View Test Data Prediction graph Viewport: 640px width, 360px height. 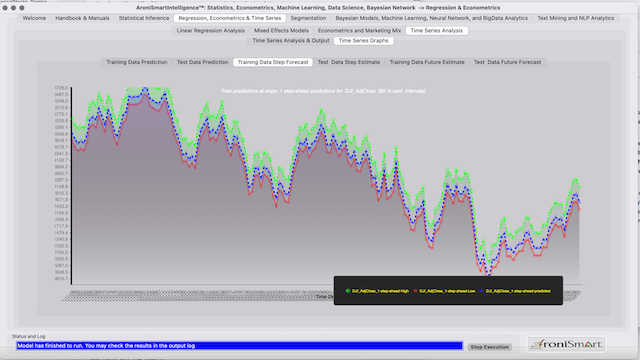click(202, 62)
